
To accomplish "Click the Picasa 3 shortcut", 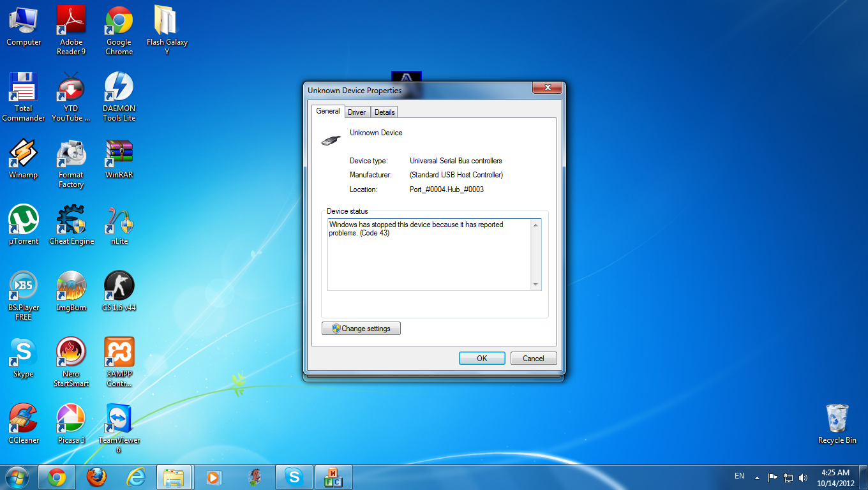I will (71, 424).
